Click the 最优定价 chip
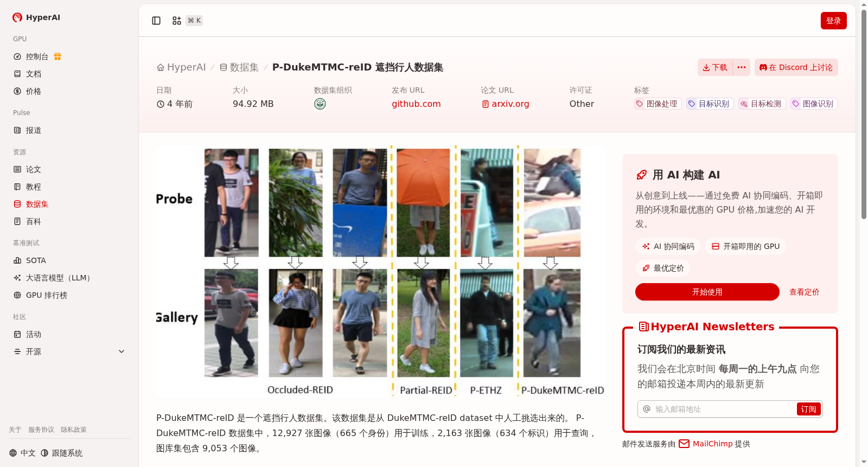This screenshot has width=868, height=467. [x=663, y=268]
